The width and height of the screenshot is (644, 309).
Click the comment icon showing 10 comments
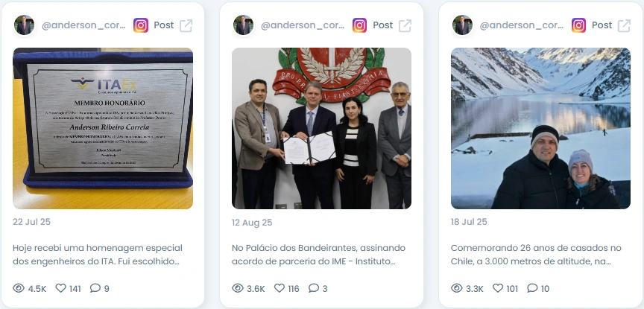(x=532, y=288)
